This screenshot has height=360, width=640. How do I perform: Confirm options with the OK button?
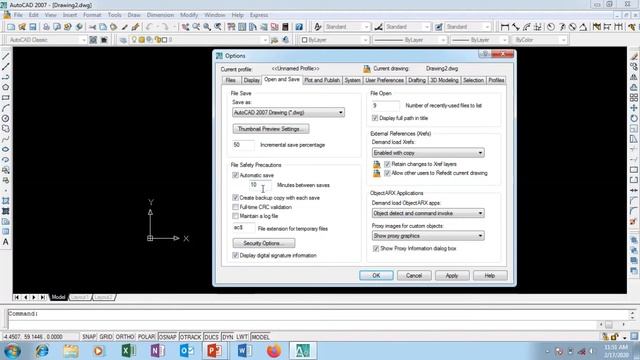pos(376,276)
